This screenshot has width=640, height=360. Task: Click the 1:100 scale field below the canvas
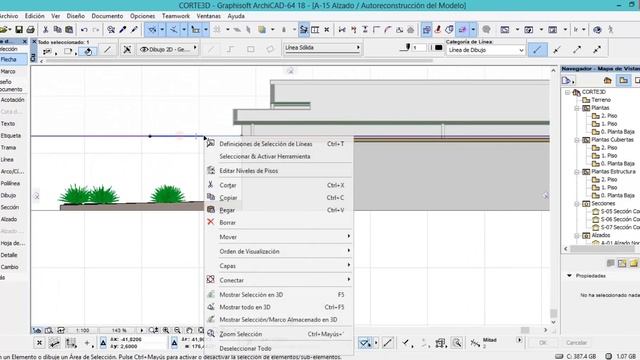click(83, 330)
